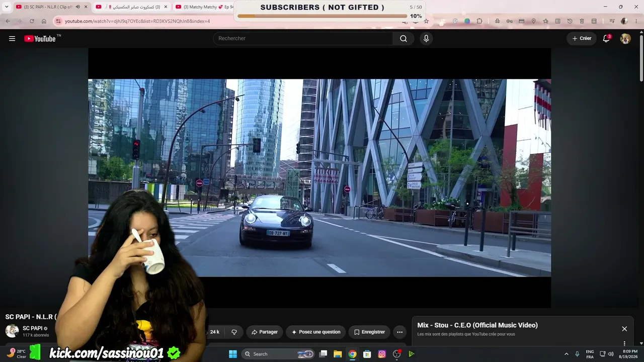This screenshot has width=644, height=362.
Task: Open the Chrome home page button
Action: pyautogui.click(x=44, y=21)
